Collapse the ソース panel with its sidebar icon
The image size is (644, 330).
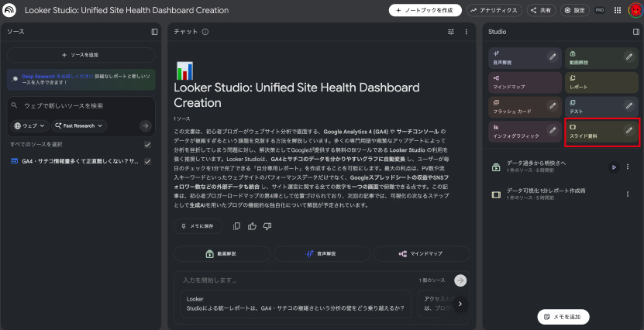[x=154, y=32]
